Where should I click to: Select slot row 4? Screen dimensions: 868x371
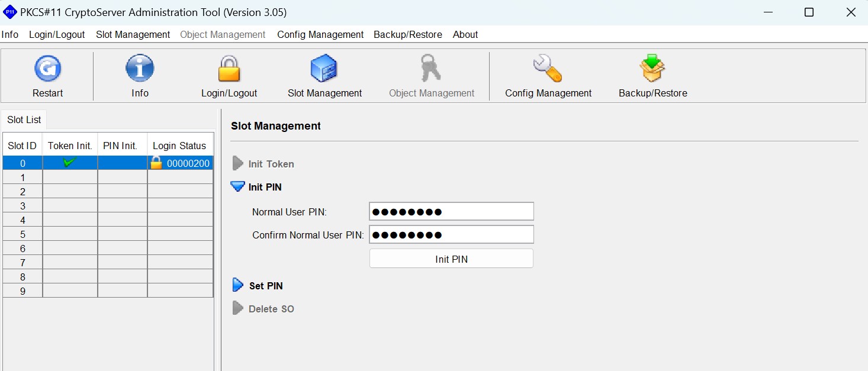coord(108,220)
